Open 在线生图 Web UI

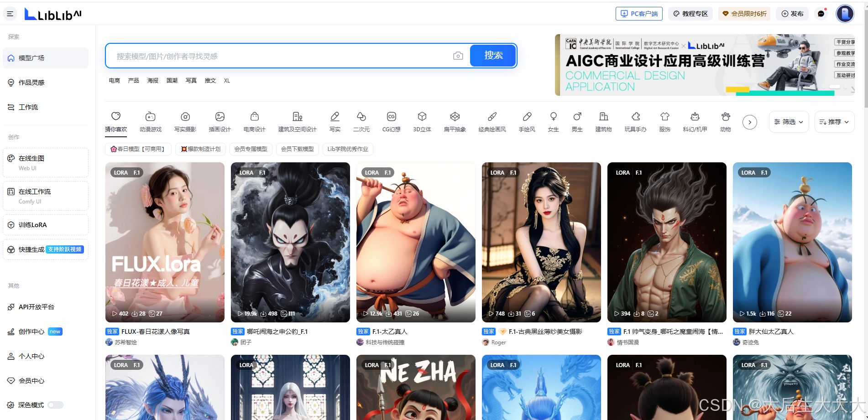coord(46,162)
